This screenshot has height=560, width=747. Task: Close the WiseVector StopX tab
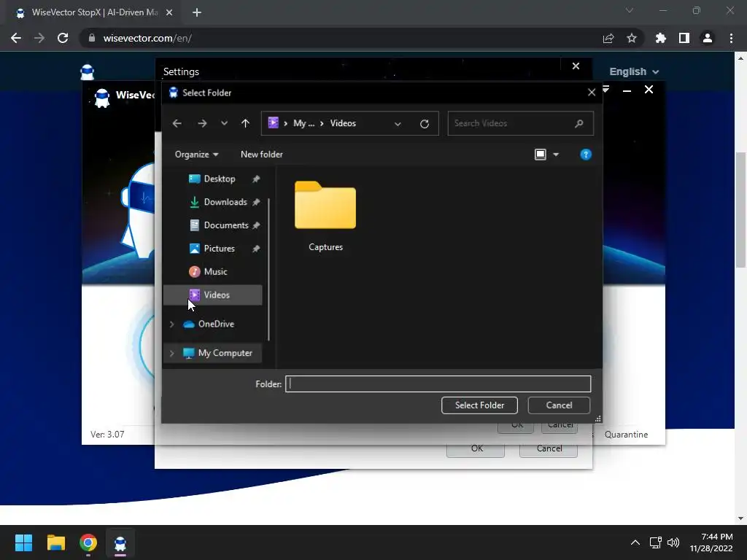169,12
